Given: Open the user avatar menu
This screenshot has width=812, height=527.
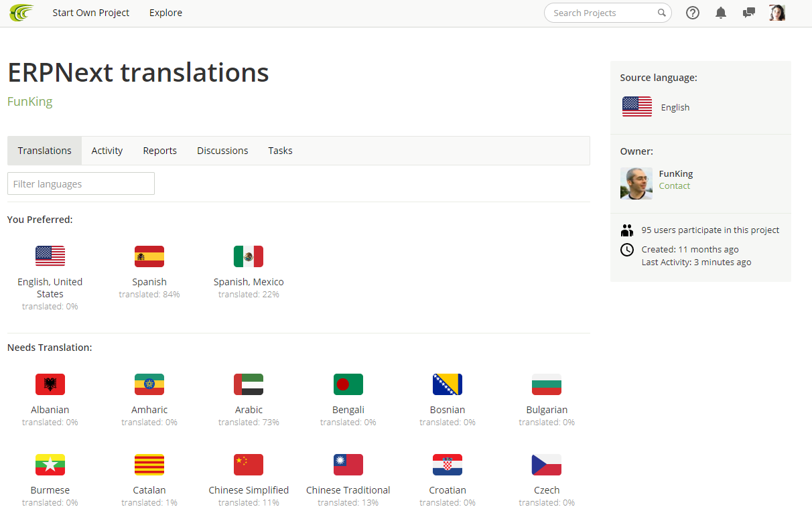Looking at the screenshot, I should point(777,13).
